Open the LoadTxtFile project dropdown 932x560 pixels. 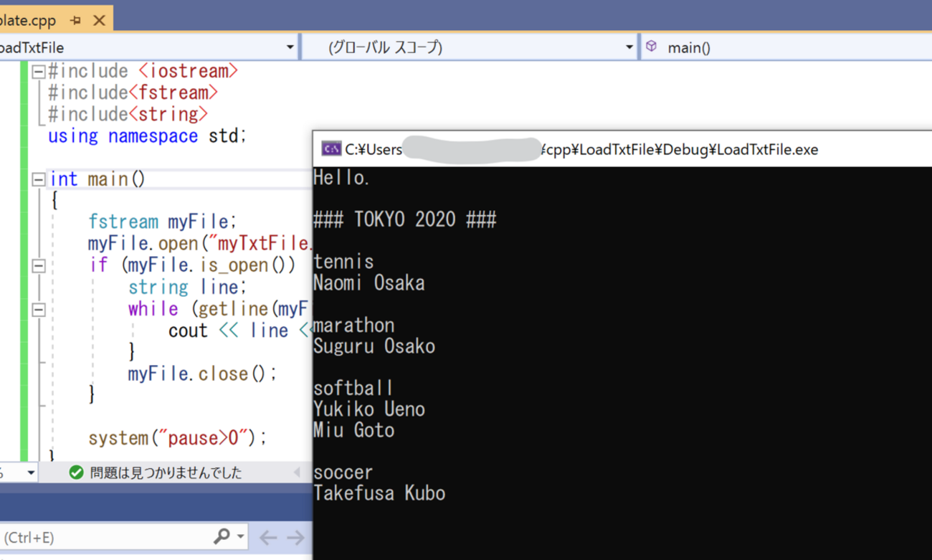coord(290,47)
